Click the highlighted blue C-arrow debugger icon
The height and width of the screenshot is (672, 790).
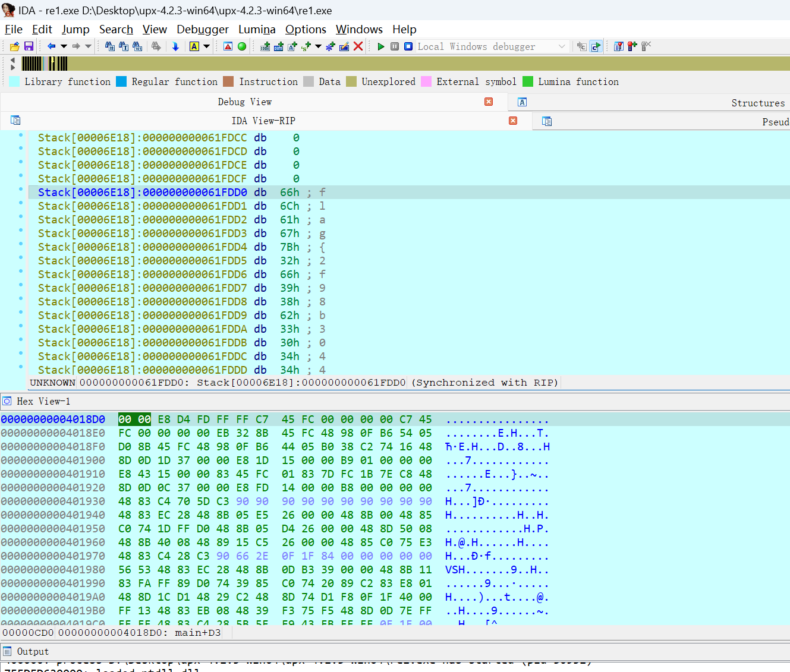[596, 46]
